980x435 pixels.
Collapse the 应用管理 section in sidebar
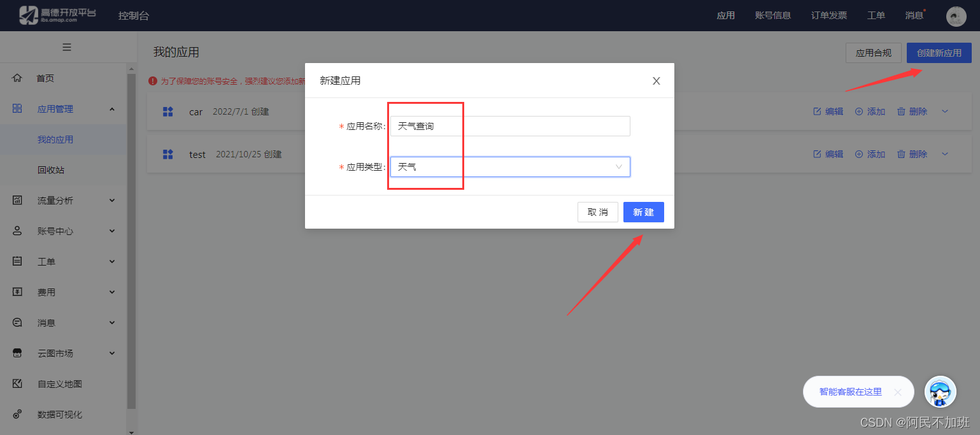(112, 108)
